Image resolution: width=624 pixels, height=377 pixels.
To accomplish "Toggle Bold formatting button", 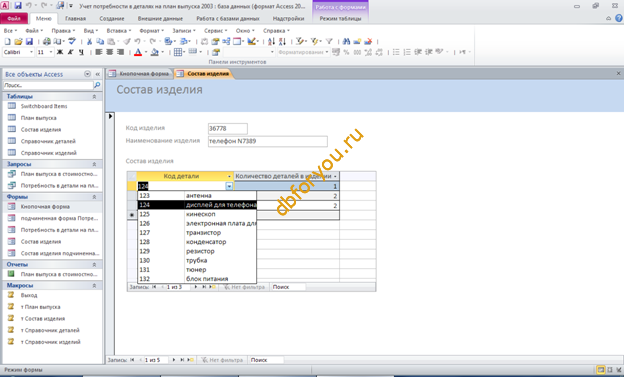I will tap(60, 52).
